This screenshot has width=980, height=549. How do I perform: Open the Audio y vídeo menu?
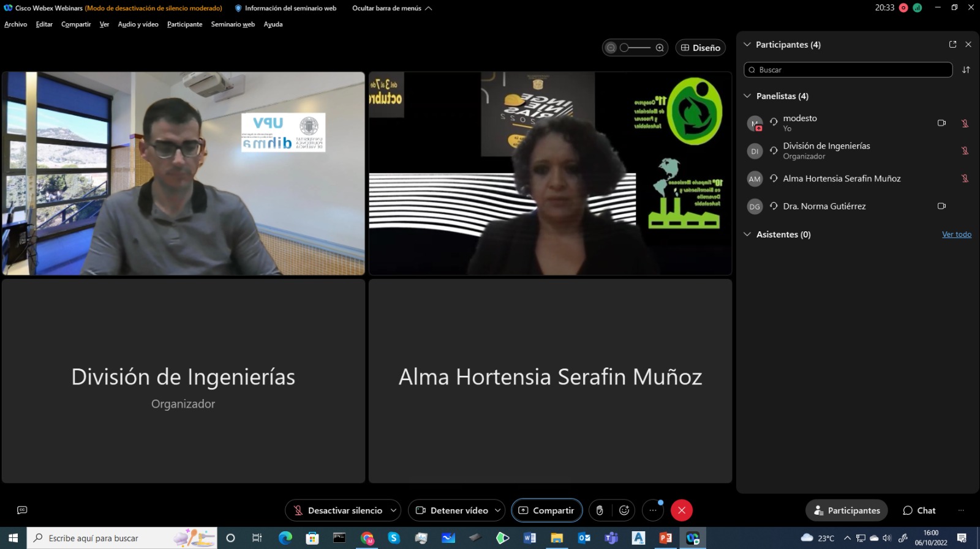pos(138,24)
